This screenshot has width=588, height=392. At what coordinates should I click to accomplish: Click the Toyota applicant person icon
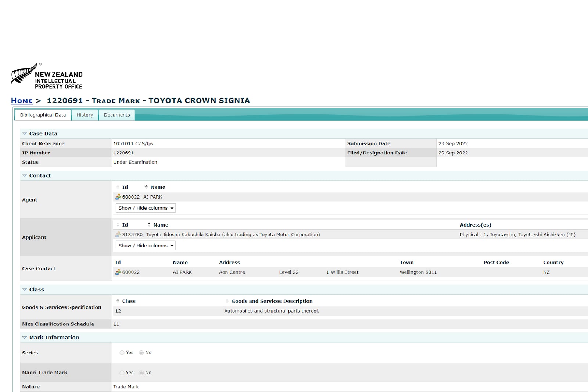118,234
